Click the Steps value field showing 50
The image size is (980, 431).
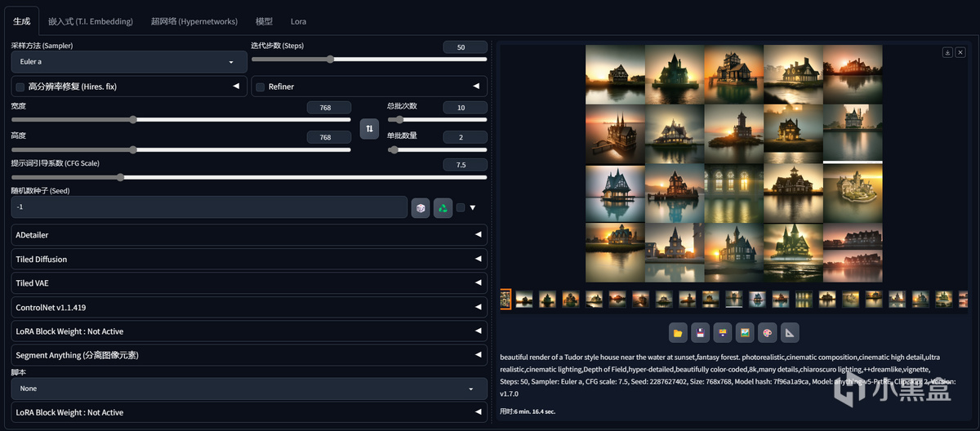(x=465, y=47)
